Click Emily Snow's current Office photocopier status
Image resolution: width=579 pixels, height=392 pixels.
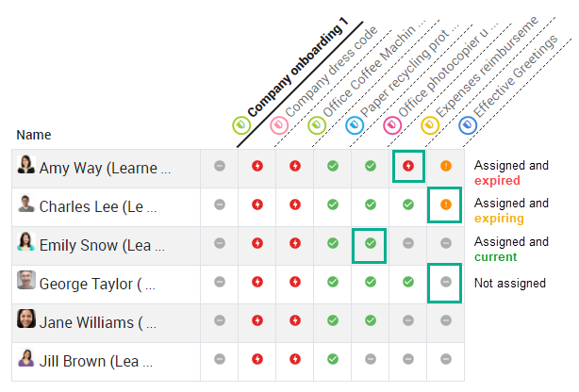pos(371,243)
